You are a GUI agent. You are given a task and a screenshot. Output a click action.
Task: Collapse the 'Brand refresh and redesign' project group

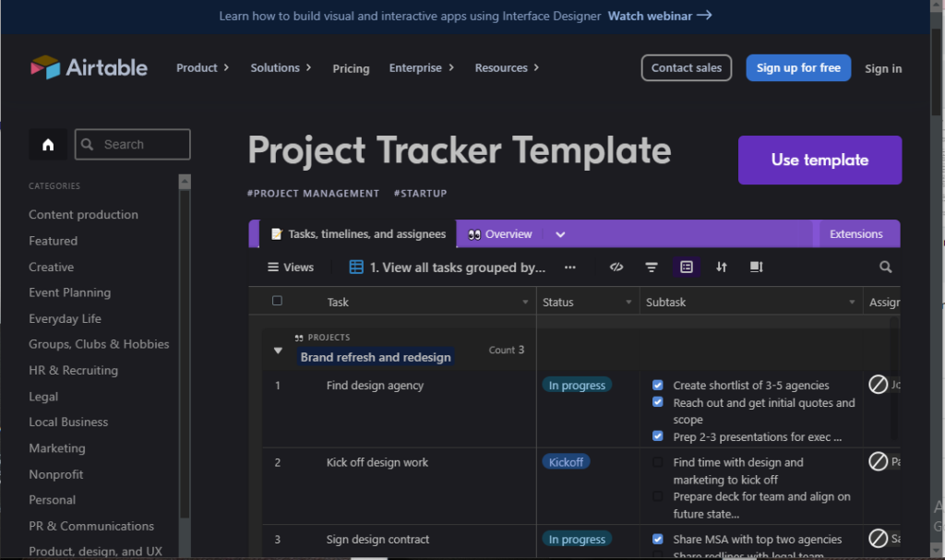point(278,351)
